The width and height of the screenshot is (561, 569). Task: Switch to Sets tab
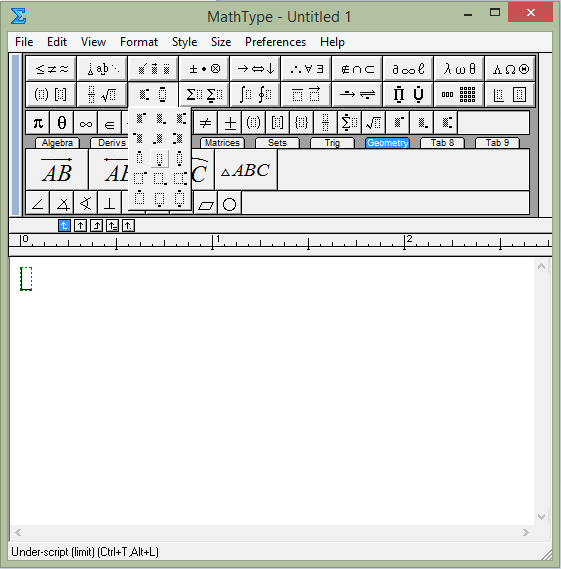(277, 143)
